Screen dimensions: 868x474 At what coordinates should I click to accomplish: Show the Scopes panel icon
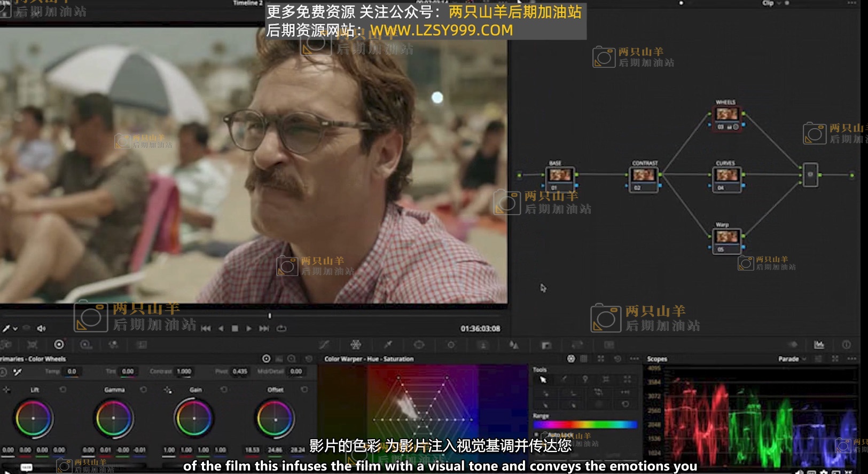pyautogui.click(x=819, y=345)
